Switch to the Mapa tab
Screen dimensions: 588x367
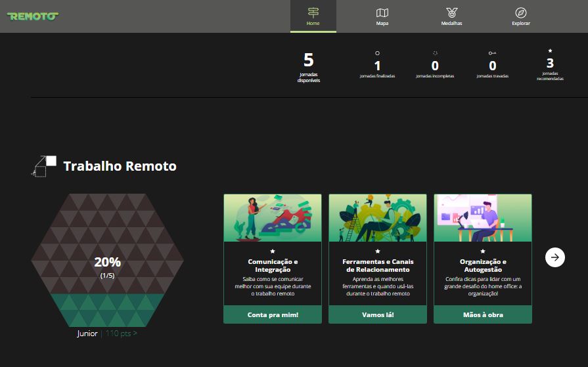pos(382,16)
